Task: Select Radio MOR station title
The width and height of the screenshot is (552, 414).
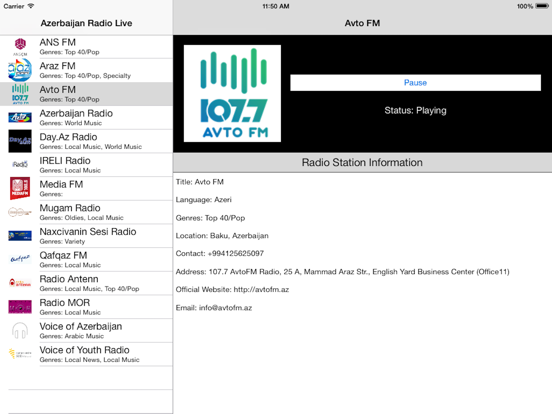Action: (x=65, y=302)
